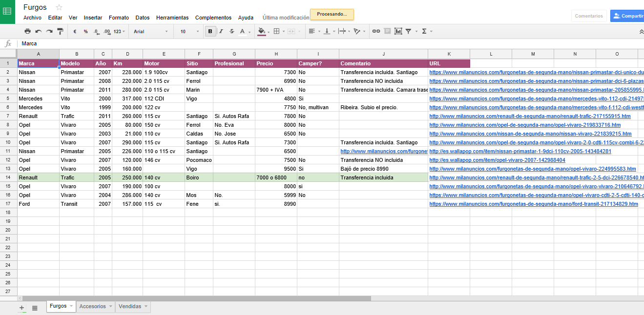Open the Herramientas menu
Image resolution: width=644 pixels, height=315 pixels.
(x=172, y=18)
